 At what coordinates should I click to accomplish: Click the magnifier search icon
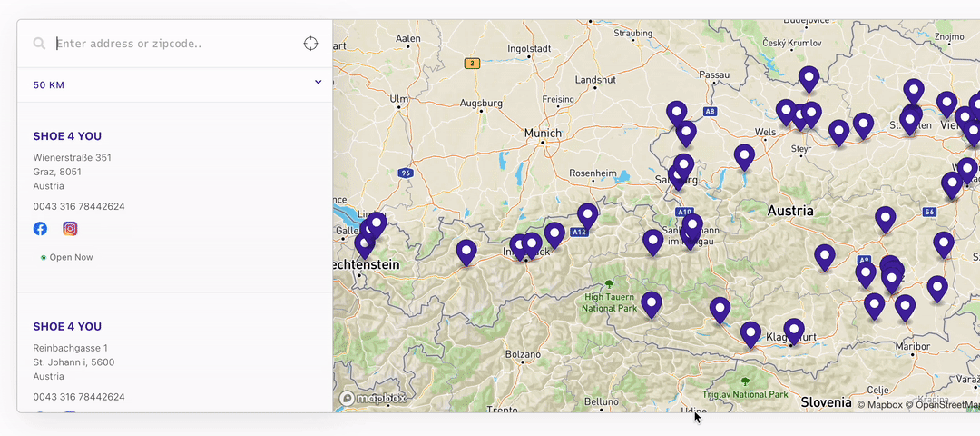point(39,44)
